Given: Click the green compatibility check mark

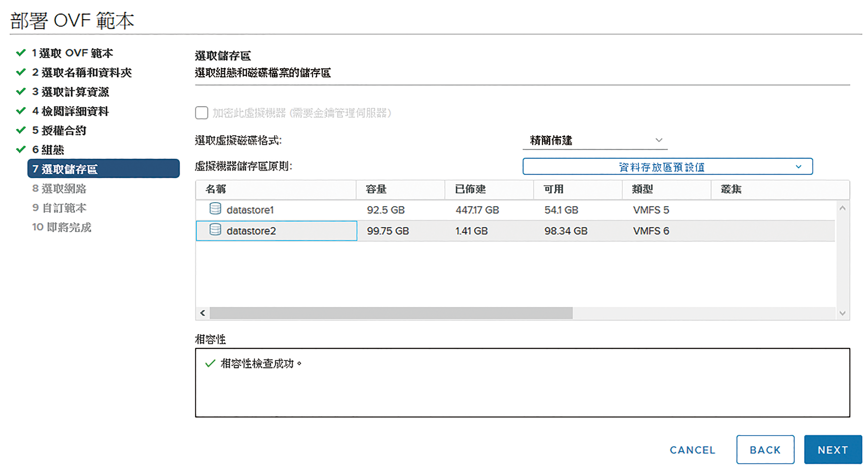Looking at the screenshot, I should (x=210, y=363).
